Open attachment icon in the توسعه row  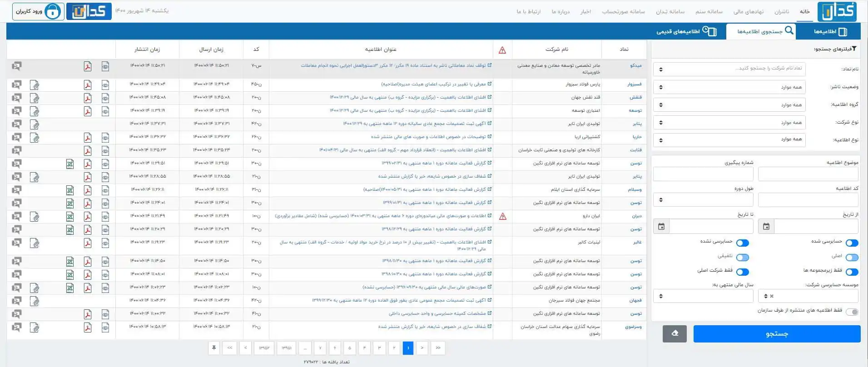(35, 111)
